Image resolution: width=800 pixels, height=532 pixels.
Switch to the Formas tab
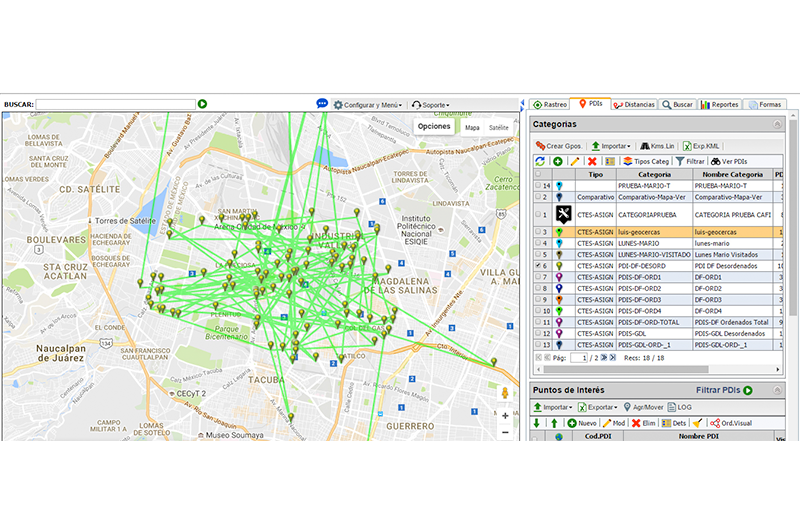click(x=765, y=105)
